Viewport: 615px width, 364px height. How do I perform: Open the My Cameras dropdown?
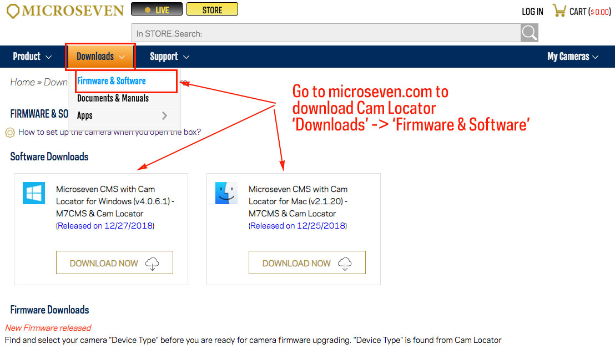(x=573, y=57)
